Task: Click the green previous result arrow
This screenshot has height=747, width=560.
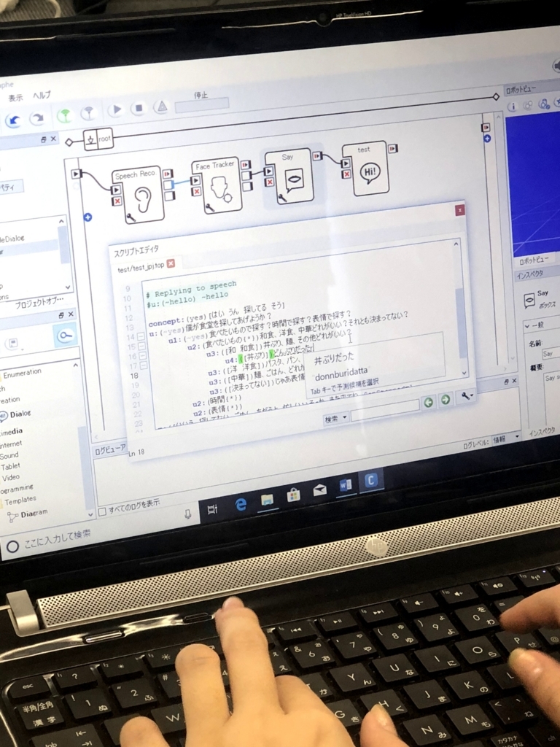Action: point(428,403)
